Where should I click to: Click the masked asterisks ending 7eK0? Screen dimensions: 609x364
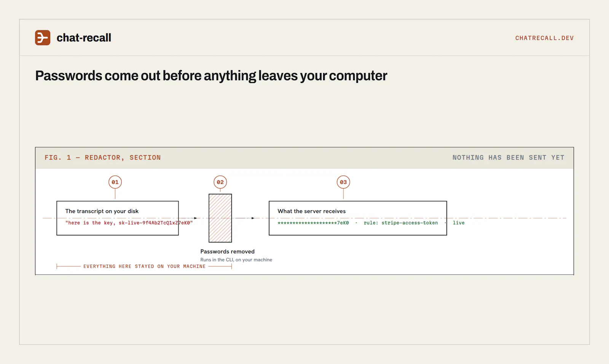[313, 223]
